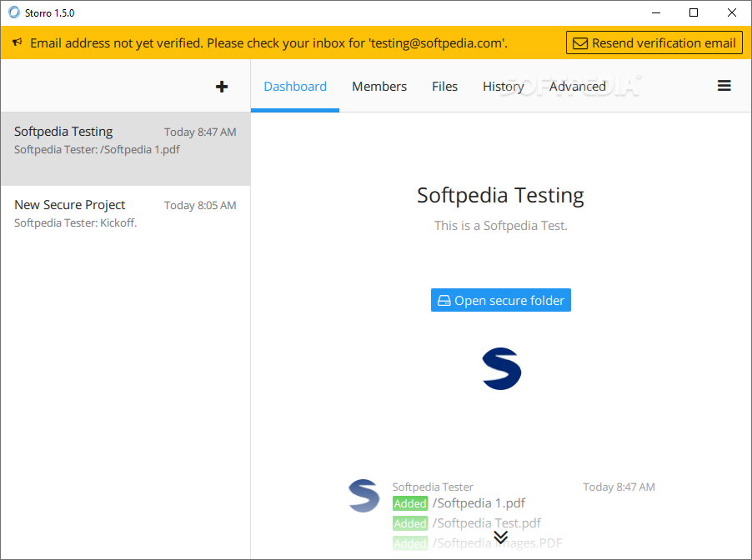Minimize the Storro window

tap(656, 12)
